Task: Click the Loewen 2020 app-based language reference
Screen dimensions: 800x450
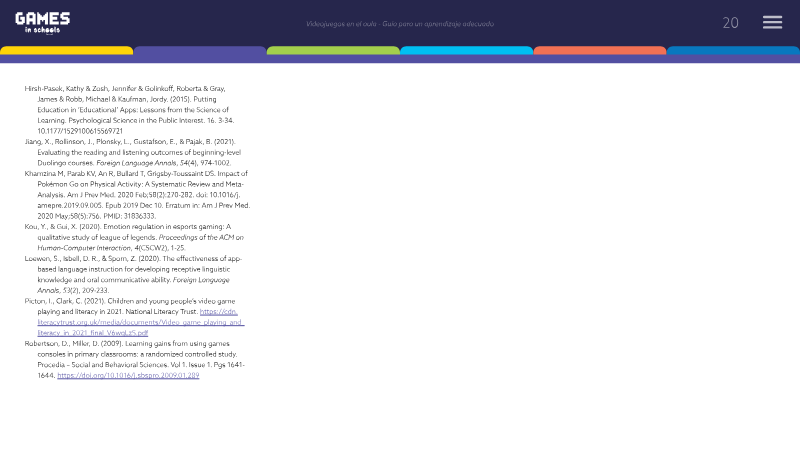Action: (133, 274)
